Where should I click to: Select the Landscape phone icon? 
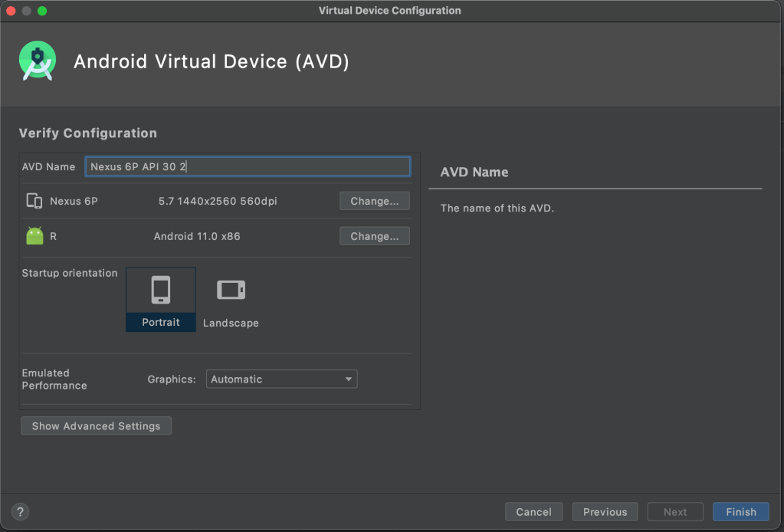coord(231,290)
